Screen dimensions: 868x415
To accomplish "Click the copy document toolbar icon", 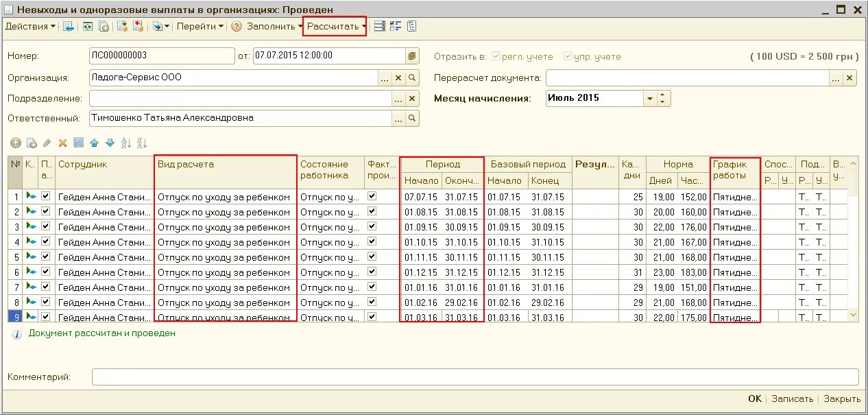I will [104, 27].
